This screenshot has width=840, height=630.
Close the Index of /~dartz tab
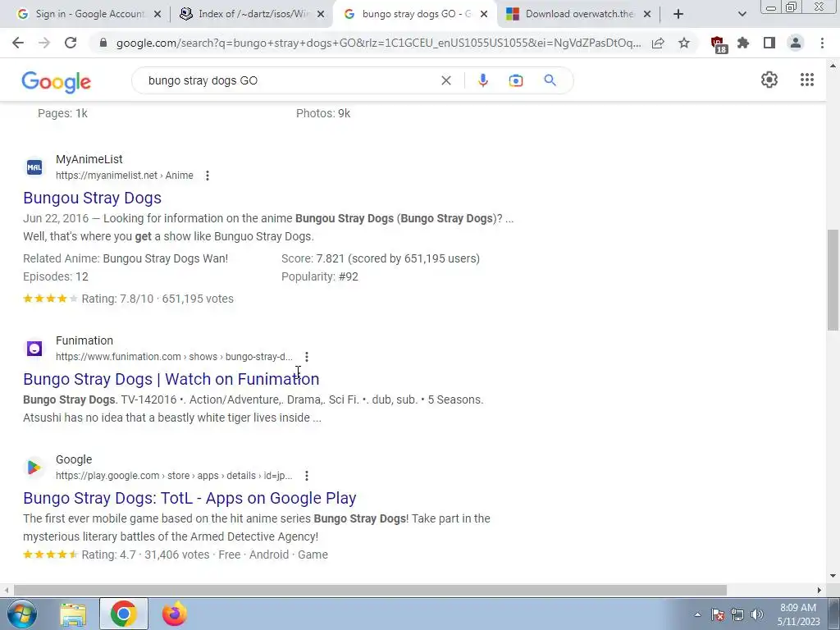[x=321, y=15]
